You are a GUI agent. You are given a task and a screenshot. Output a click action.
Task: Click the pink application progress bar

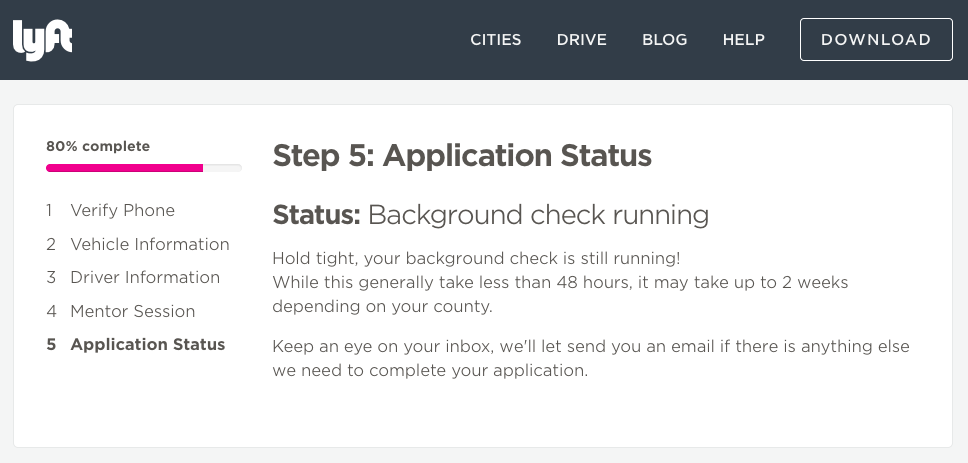144,168
